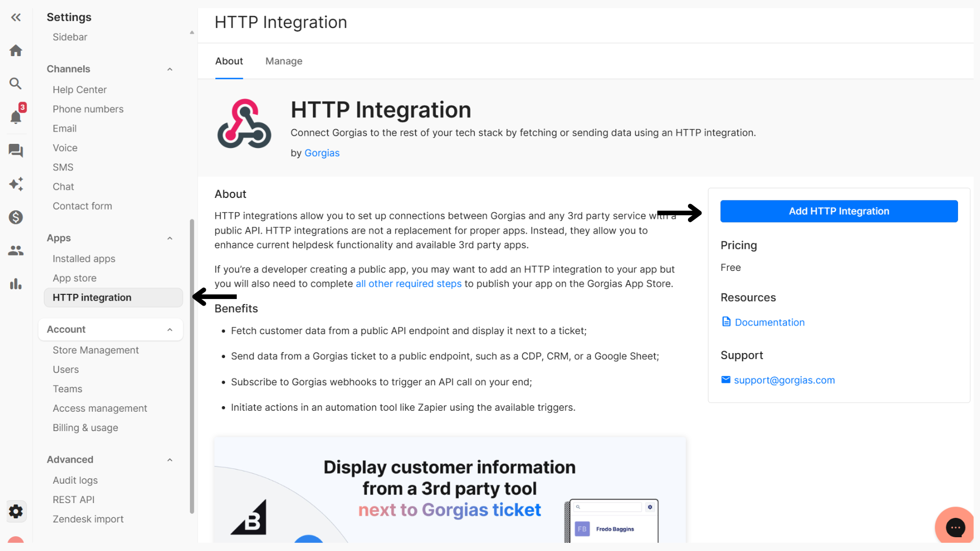Open Zendesk import

(x=88, y=519)
